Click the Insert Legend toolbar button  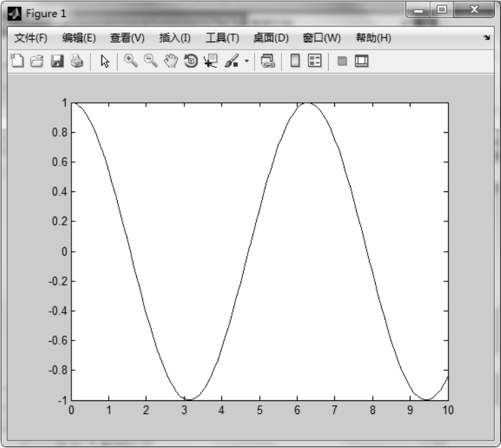[x=315, y=61]
